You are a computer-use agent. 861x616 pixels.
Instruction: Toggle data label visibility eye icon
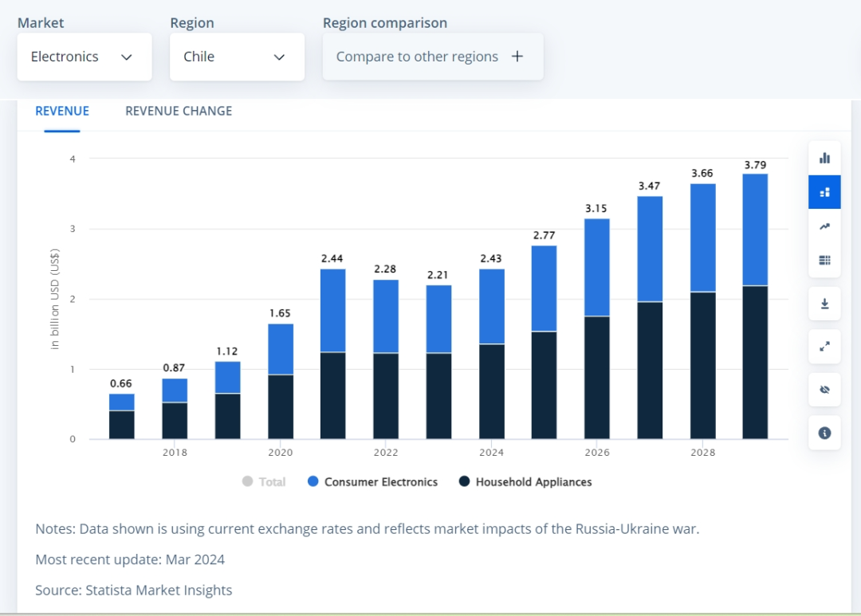click(824, 390)
